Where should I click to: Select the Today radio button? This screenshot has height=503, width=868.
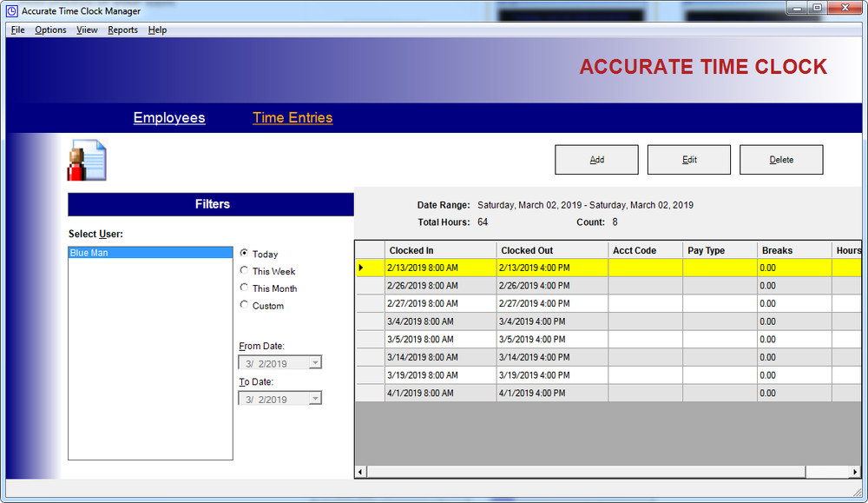point(244,254)
